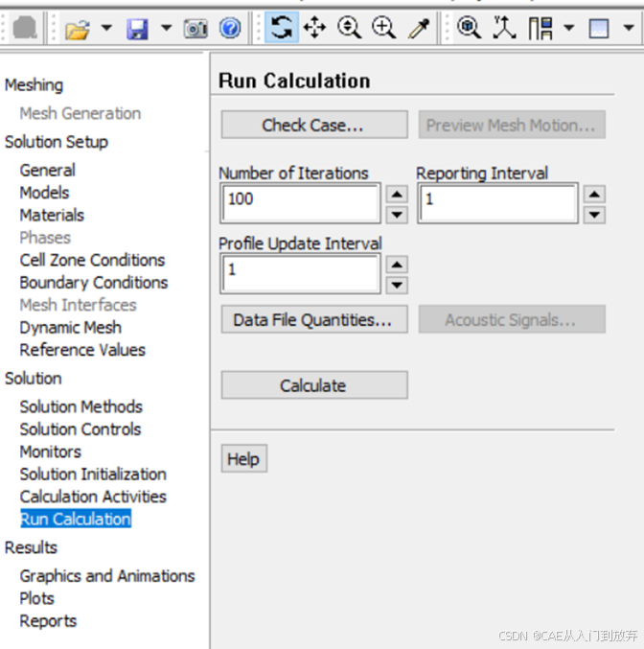The image size is (644, 649).
Task: Click the Solution Setup heading
Action: (x=57, y=142)
